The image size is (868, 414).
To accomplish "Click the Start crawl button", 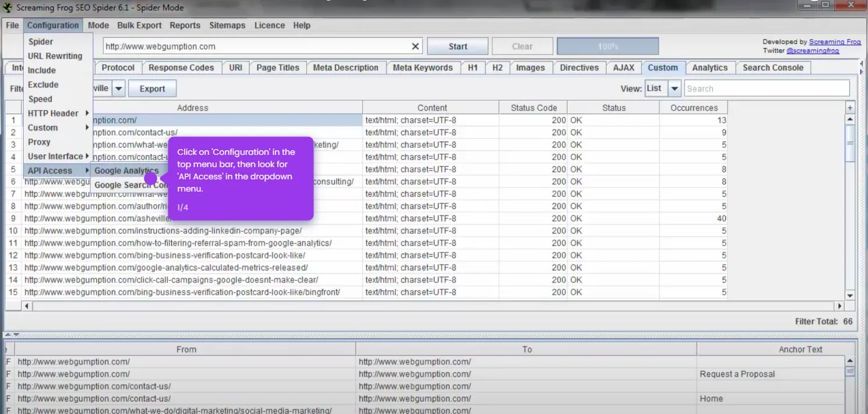I will click(458, 47).
